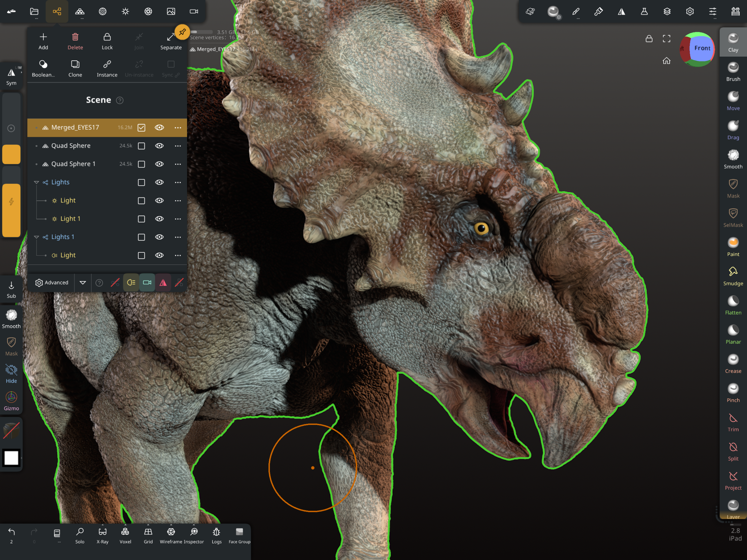Select the Trim tool

click(733, 422)
